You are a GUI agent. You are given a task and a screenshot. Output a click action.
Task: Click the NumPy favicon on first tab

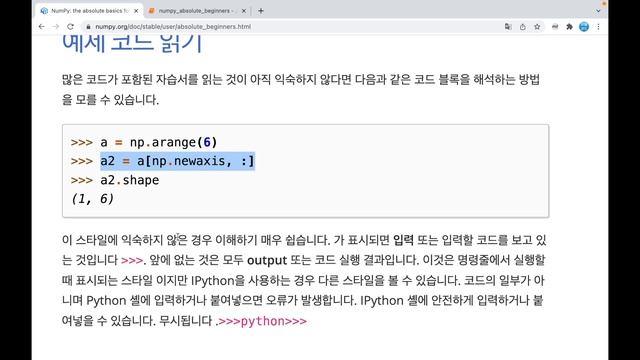(x=44, y=11)
